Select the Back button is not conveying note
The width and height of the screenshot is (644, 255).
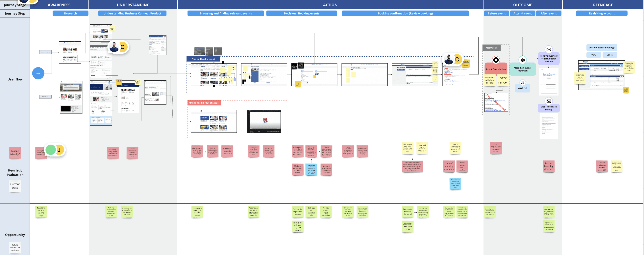point(362,151)
